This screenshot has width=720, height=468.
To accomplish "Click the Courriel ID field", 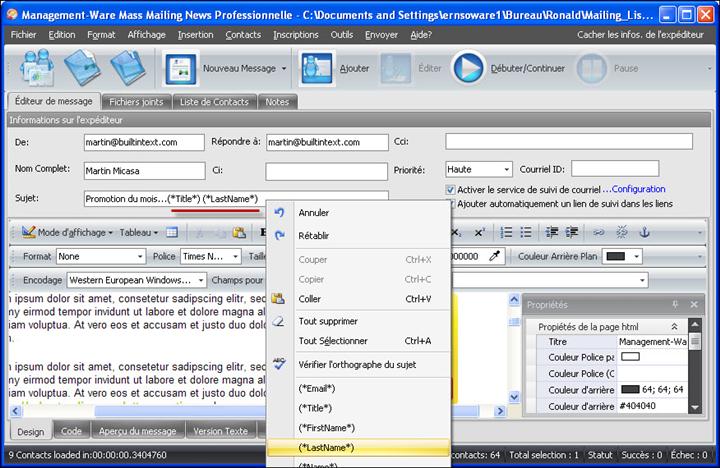I will (615, 169).
